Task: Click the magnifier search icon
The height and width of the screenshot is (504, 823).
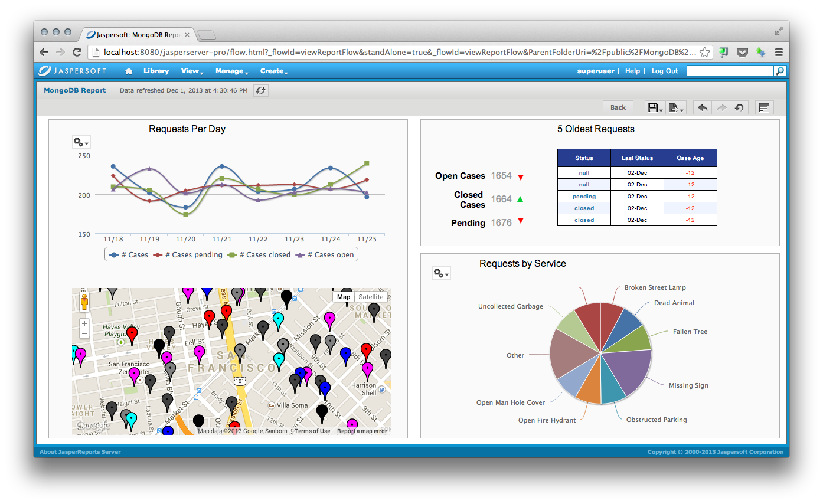Action: click(x=780, y=71)
